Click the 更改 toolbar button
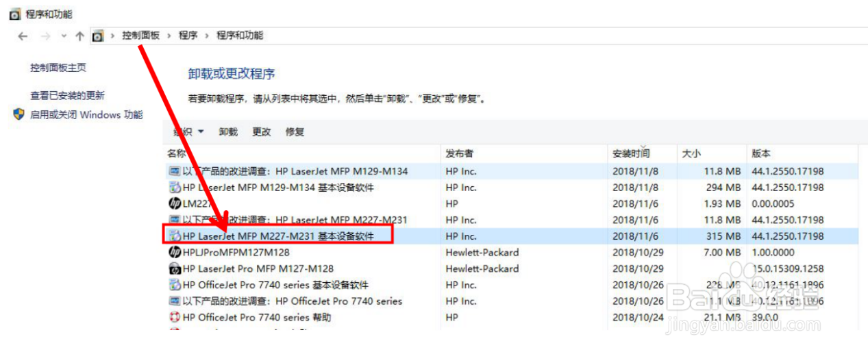The image size is (868, 354). coord(262,131)
